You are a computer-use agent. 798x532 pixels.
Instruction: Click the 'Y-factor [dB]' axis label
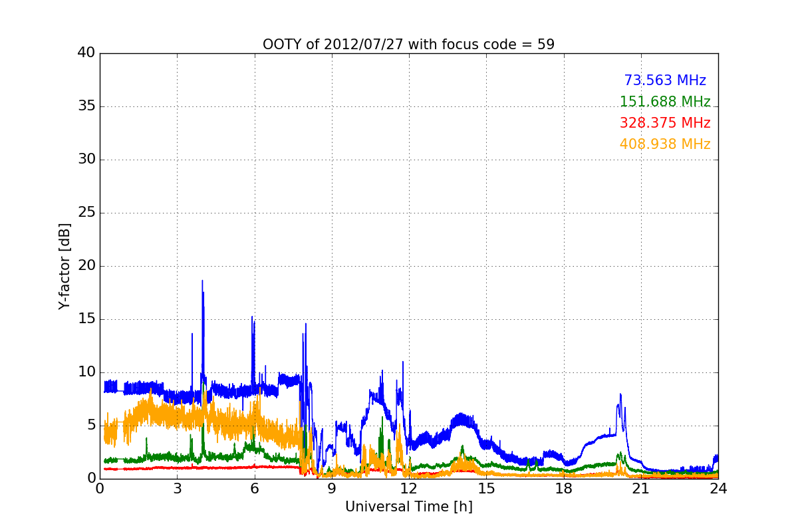coord(65,266)
